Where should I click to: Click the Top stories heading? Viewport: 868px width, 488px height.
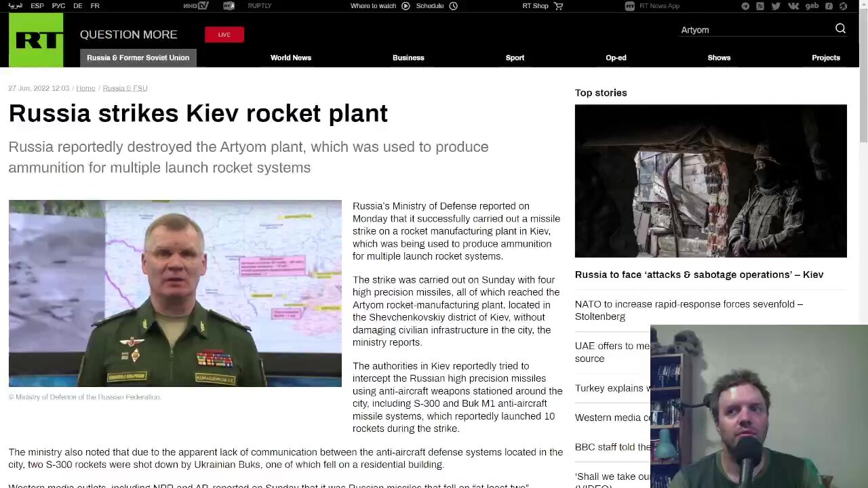pos(601,93)
